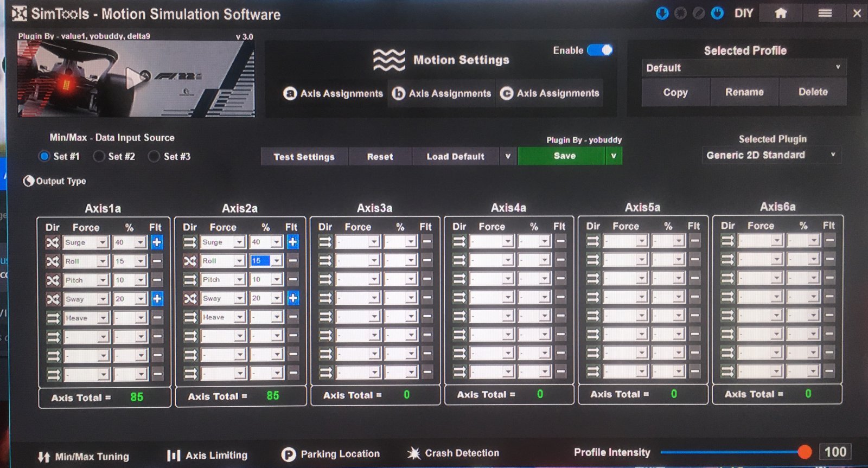Viewport: 868px width, 468px height.
Task: Click Axis2a Sway filter plus icon
Action: point(293,298)
